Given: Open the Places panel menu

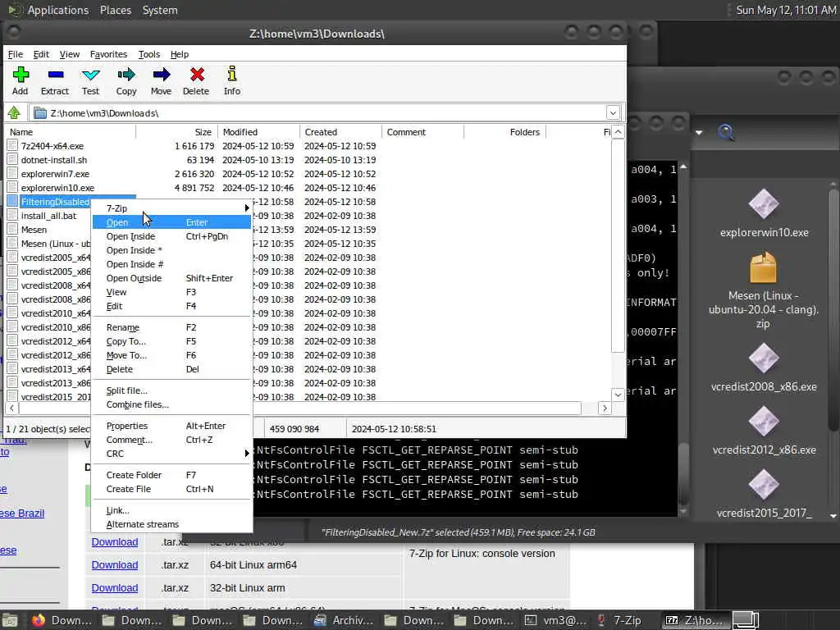Looking at the screenshot, I should (x=115, y=10).
